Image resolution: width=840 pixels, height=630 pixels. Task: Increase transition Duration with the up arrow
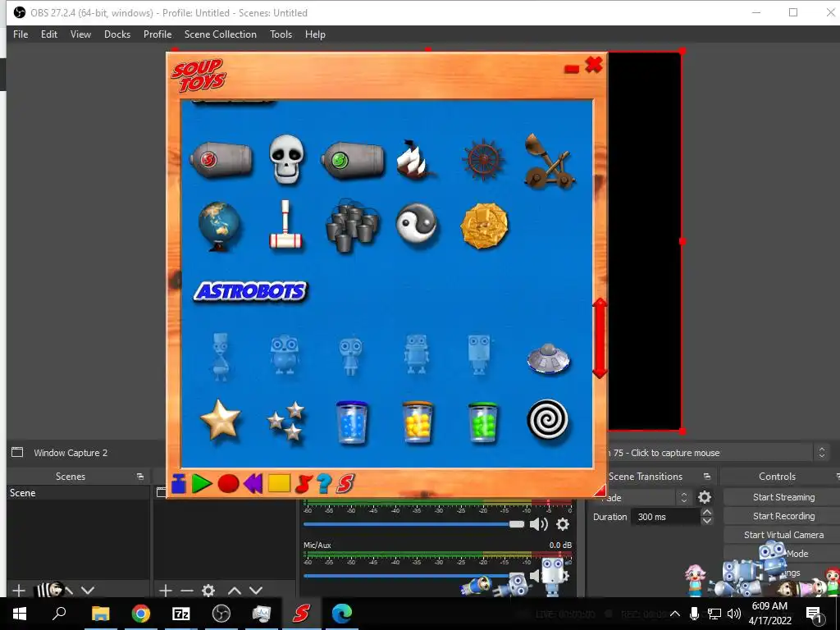(707, 512)
